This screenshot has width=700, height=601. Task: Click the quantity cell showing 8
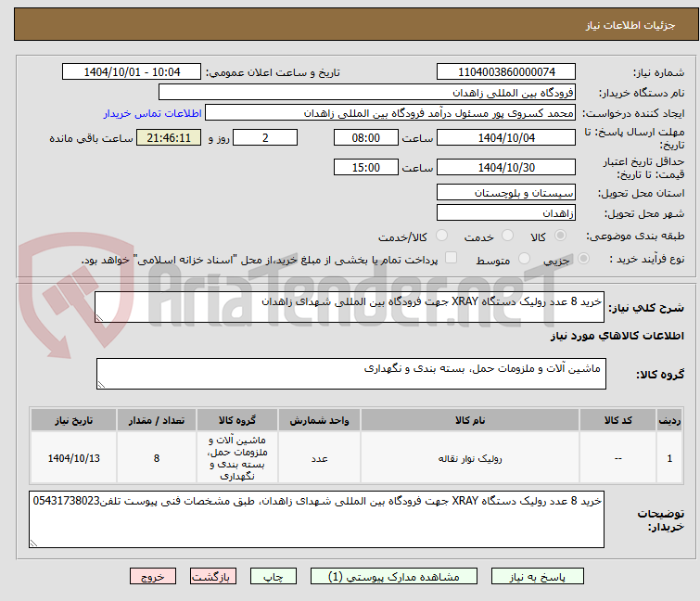click(157, 458)
